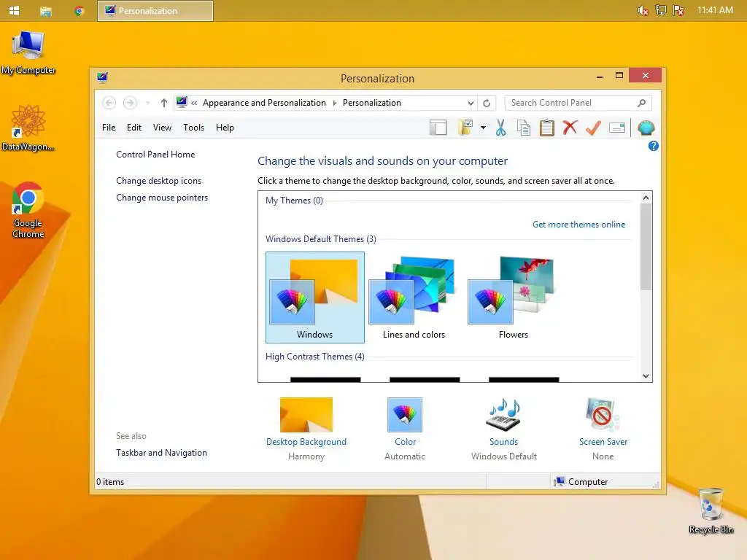Click the Desktop Background link
Screen dimensions: 747x560
[x=306, y=442]
